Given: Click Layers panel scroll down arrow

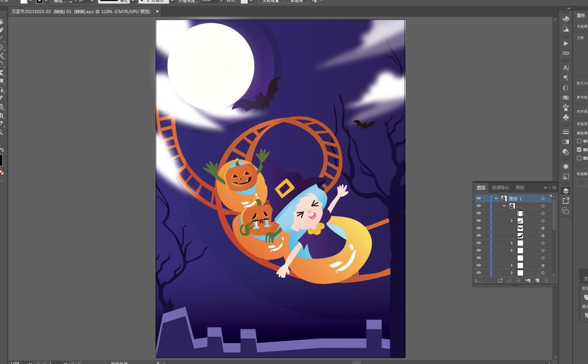Looking at the screenshot, I should (554, 275).
